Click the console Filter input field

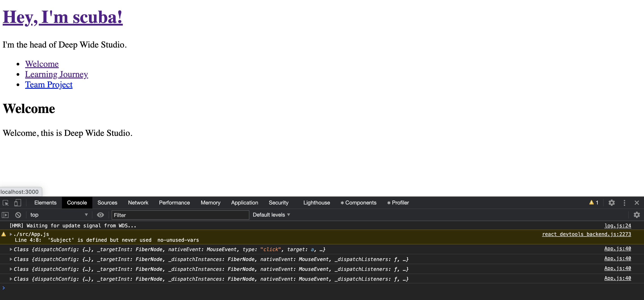(180, 215)
